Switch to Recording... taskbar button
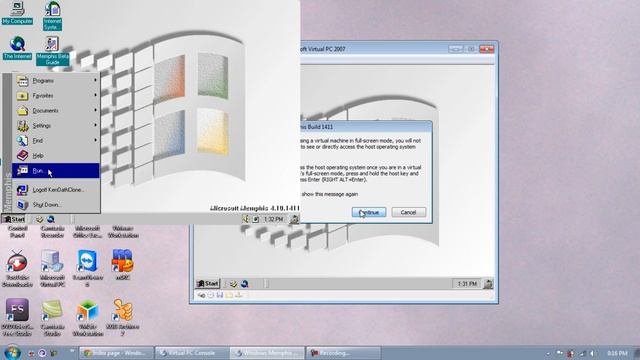The width and height of the screenshot is (640, 360). [x=343, y=353]
